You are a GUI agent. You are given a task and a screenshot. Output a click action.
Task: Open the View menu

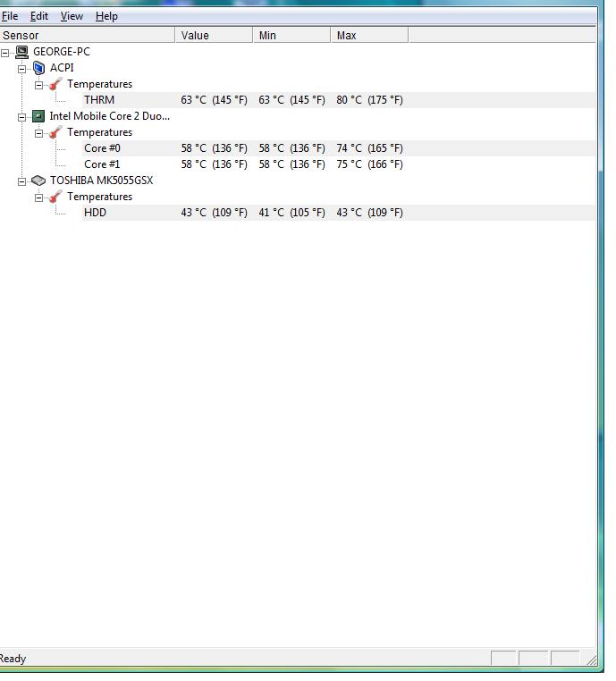tap(72, 16)
